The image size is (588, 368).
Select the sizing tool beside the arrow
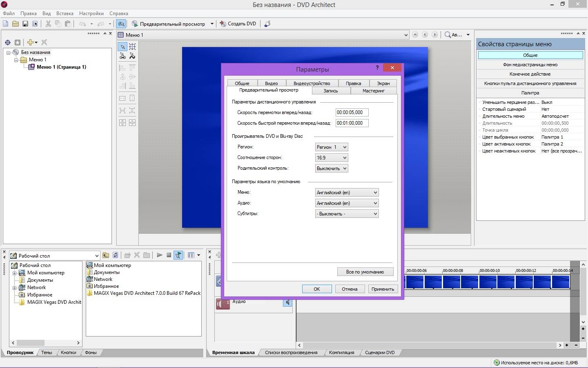(x=132, y=47)
